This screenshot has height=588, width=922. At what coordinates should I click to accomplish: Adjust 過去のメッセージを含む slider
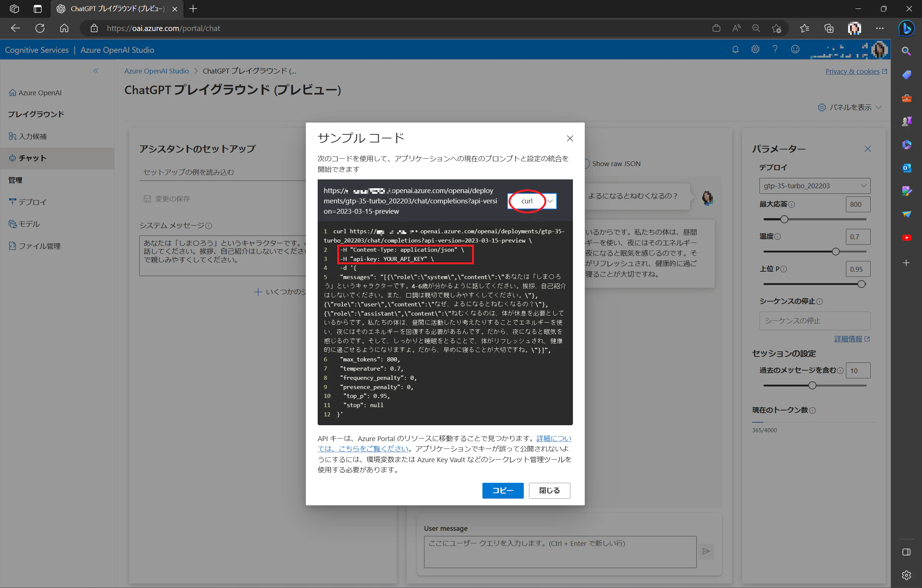[x=812, y=386]
